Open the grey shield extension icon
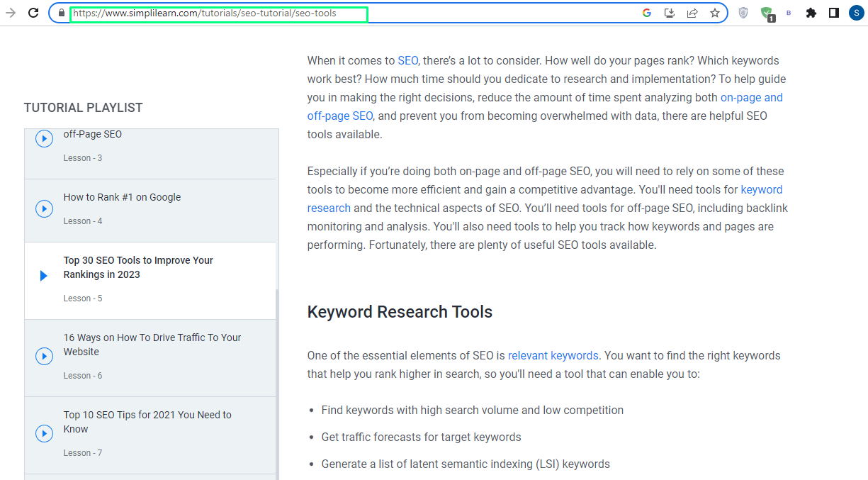 [743, 13]
